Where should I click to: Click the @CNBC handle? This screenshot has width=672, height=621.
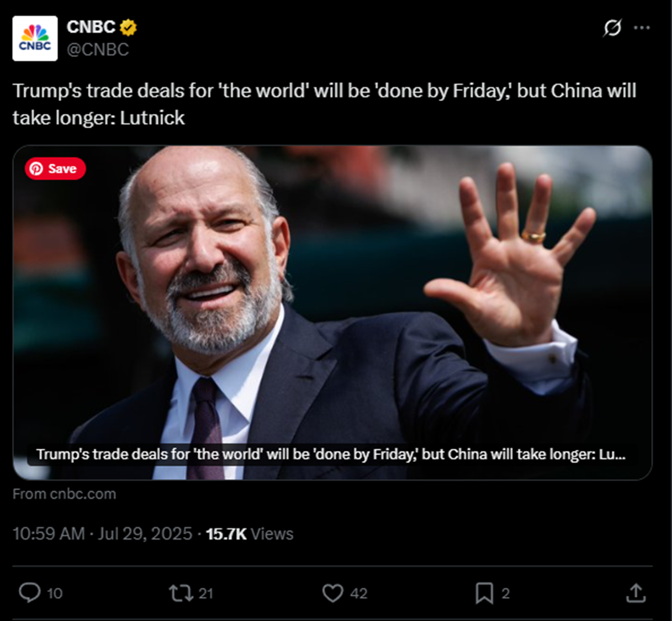pyautogui.click(x=98, y=50)
